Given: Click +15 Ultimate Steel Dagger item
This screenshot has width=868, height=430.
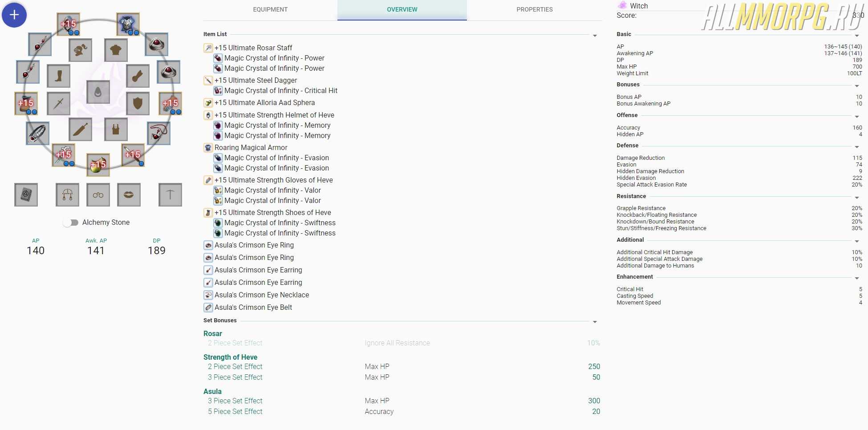Looking at the screenshot, I should (x=256, y=80).
